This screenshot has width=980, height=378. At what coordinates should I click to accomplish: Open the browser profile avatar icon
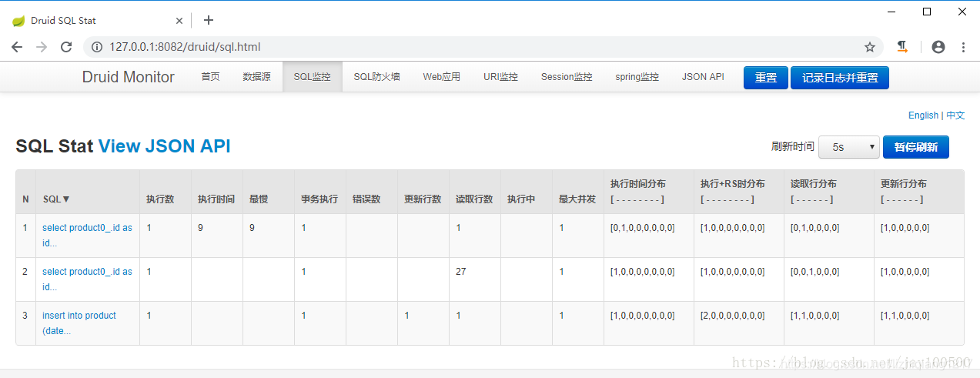tap(938, 47)
